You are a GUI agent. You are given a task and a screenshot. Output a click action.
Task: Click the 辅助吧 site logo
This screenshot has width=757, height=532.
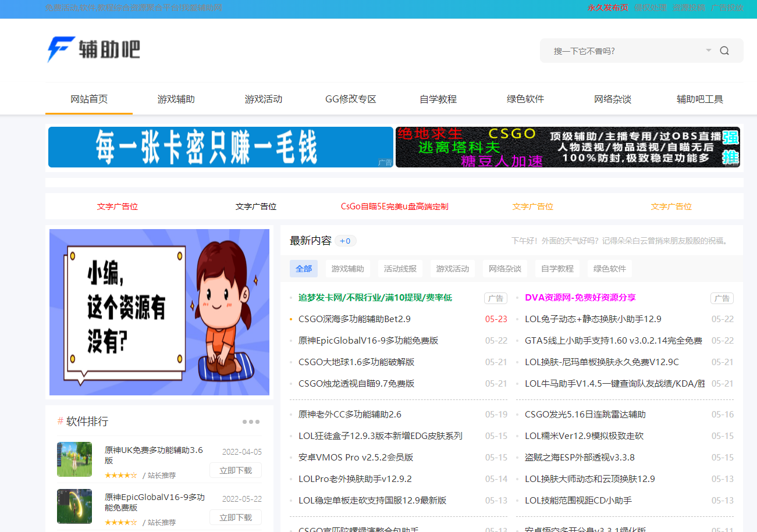(94, 49)
